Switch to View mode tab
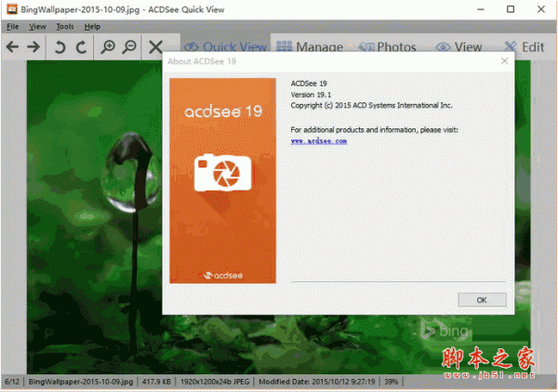The width and height of the screenshot is (558, 392). pos(459,46)
